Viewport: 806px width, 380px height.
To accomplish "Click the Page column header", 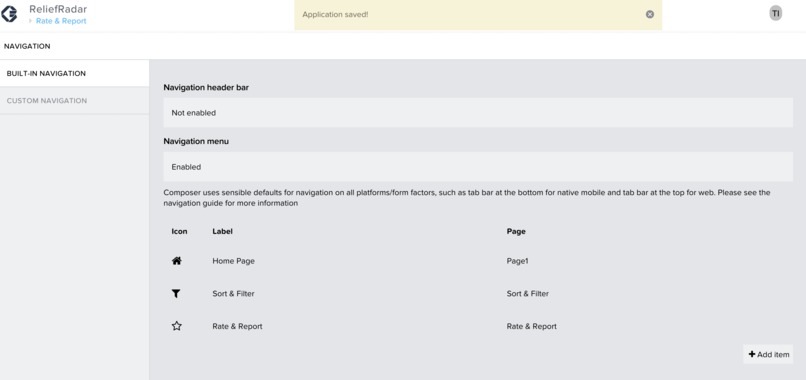I will (516, 231).
